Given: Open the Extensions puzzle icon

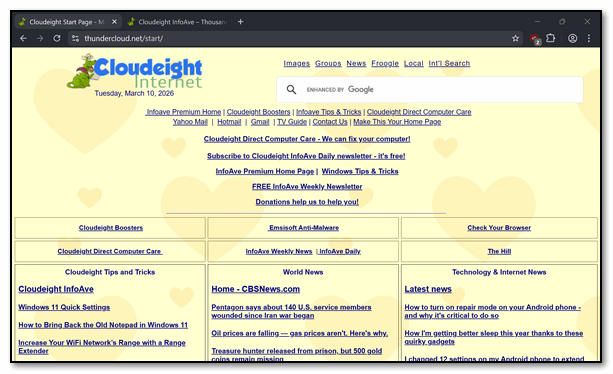Looking at the screenshot, I should tap(550, 38).
